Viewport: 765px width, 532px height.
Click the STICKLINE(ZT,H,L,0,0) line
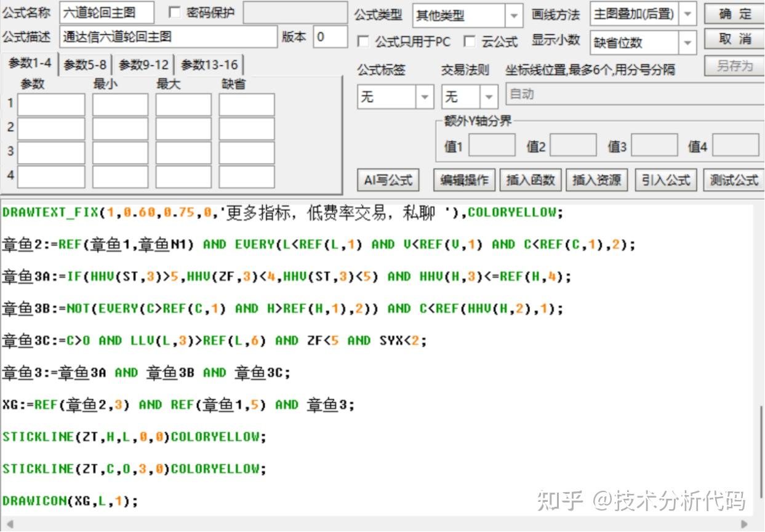point(134,437)
